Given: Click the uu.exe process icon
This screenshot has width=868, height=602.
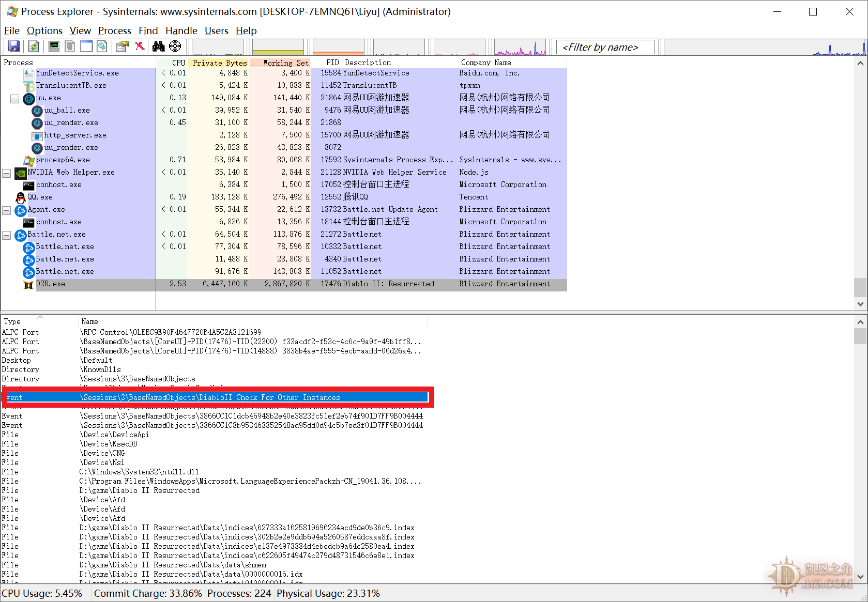Looking at the screenshot, I should (29, 98).
